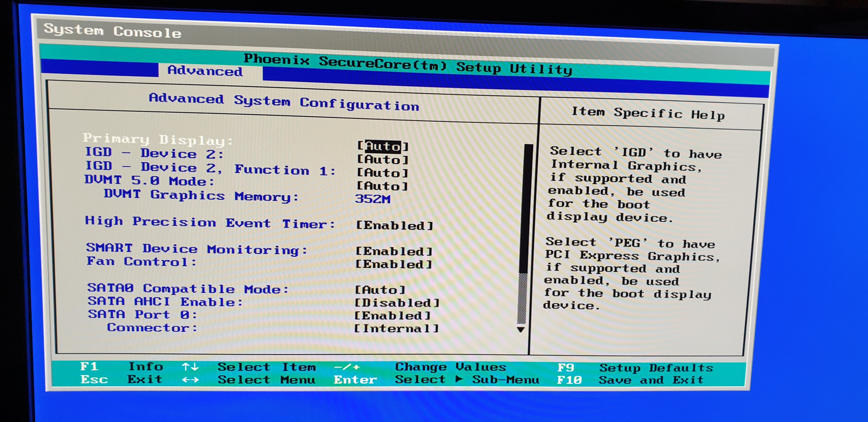Open SATA0 Compatible Mode Auto value
The width and height of the screenshot is (868, 422).
380,290
